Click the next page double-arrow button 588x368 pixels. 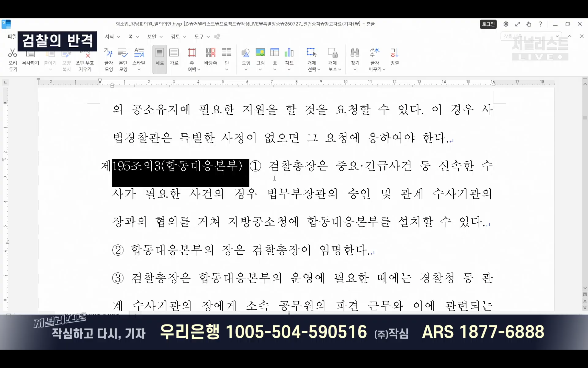tap(585, 308)
